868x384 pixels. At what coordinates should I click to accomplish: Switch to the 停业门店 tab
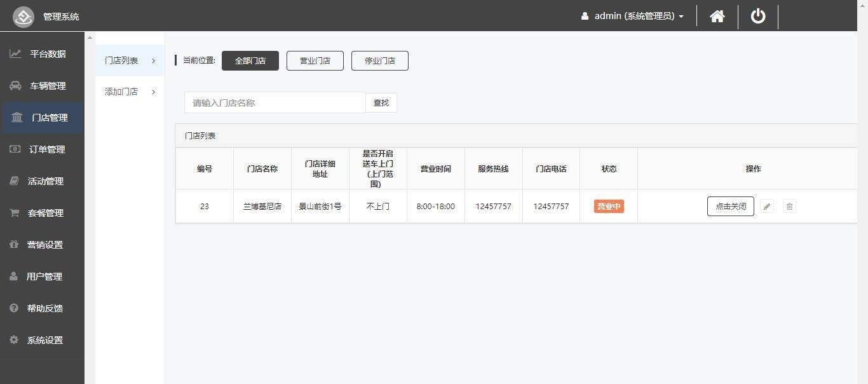point(380,61)
